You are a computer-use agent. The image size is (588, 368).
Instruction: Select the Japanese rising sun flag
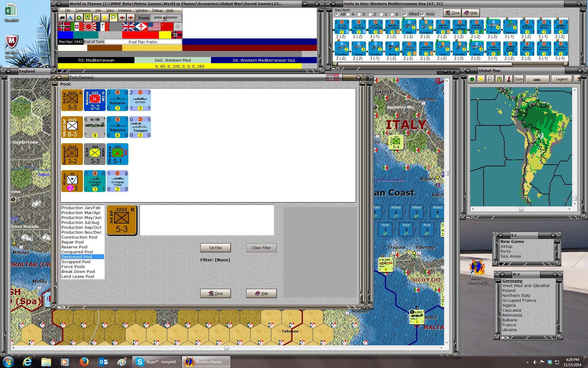point(90,27)
